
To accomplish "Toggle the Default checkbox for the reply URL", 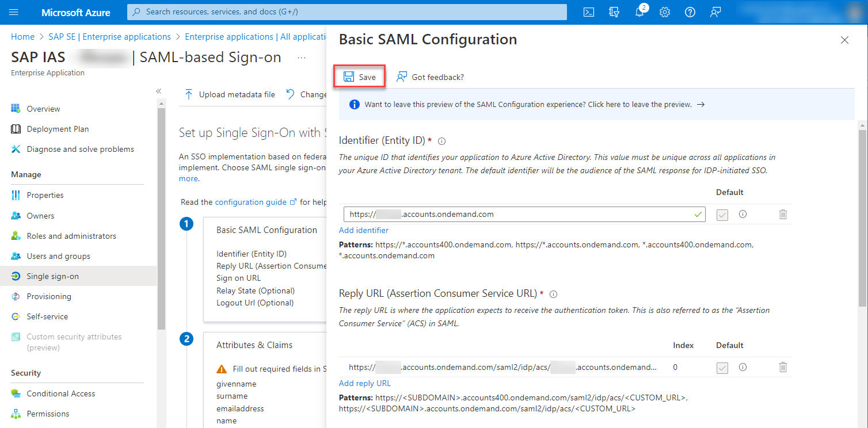I will tap(722, 367).
